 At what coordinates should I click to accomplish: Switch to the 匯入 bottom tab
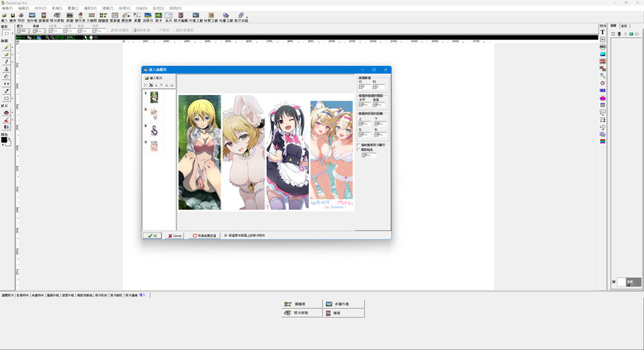(x=142, y=295)
